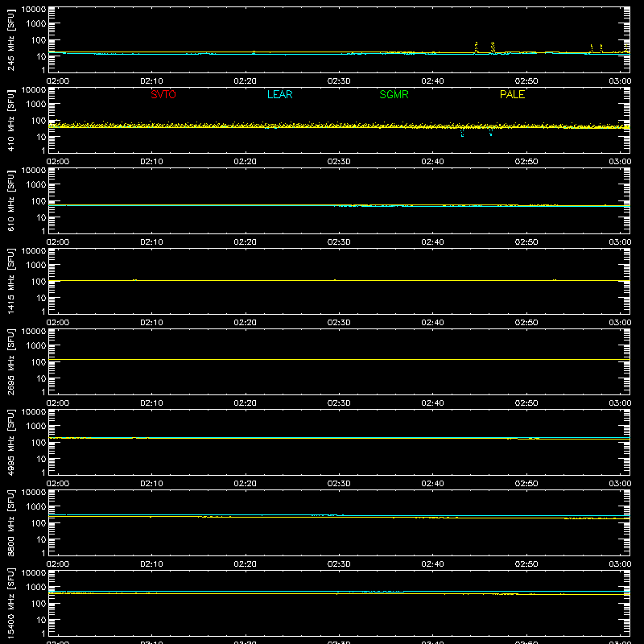Viewport: 644px width, 644px height.
Task: Click the yellow spike near 02:56 at 245 MHz
Action: pyautogui.click(x=592, y=48)
